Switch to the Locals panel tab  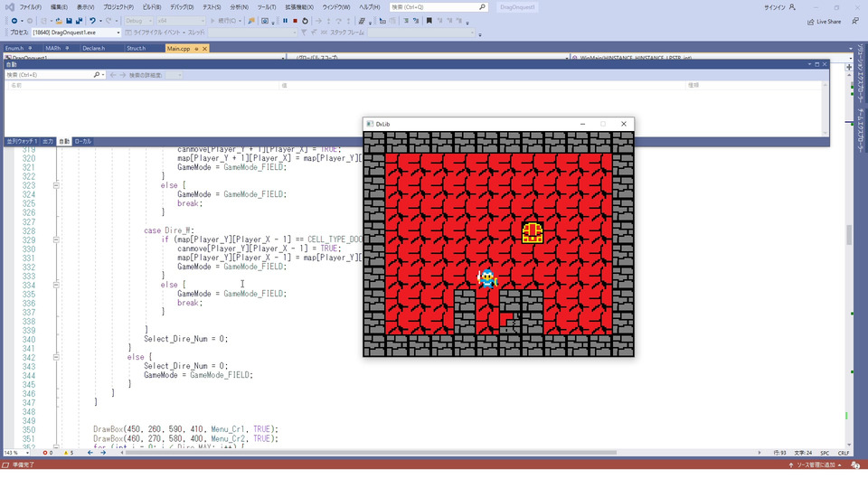pyautogui.click(x=82, y=142)
